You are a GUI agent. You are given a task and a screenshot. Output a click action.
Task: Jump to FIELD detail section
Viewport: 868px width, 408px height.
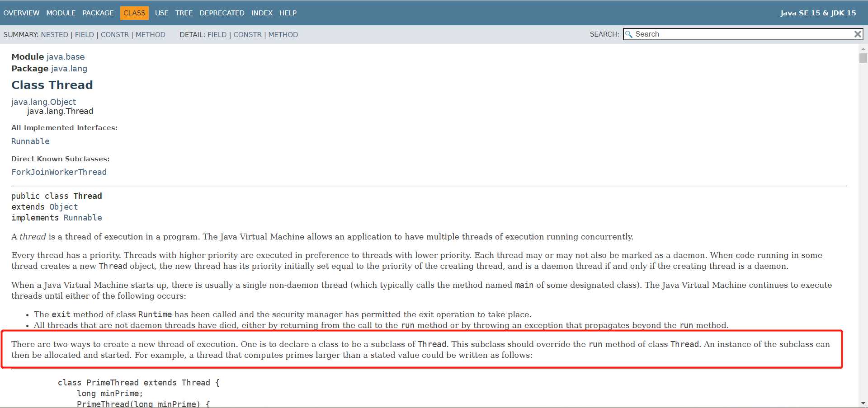tap(217, 35)
